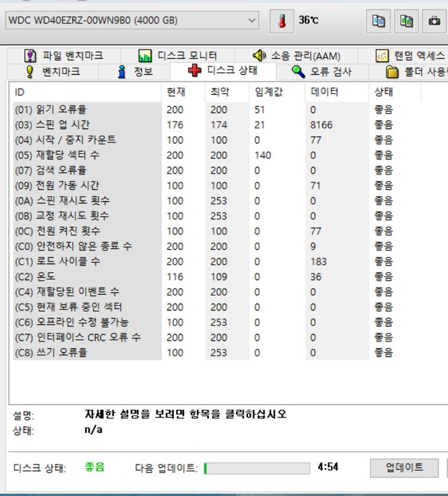Screen dimensions: 448x496
Task: Select row (C0) 안전하지 않은 종료 수
Action: click(x=217, y=246)
